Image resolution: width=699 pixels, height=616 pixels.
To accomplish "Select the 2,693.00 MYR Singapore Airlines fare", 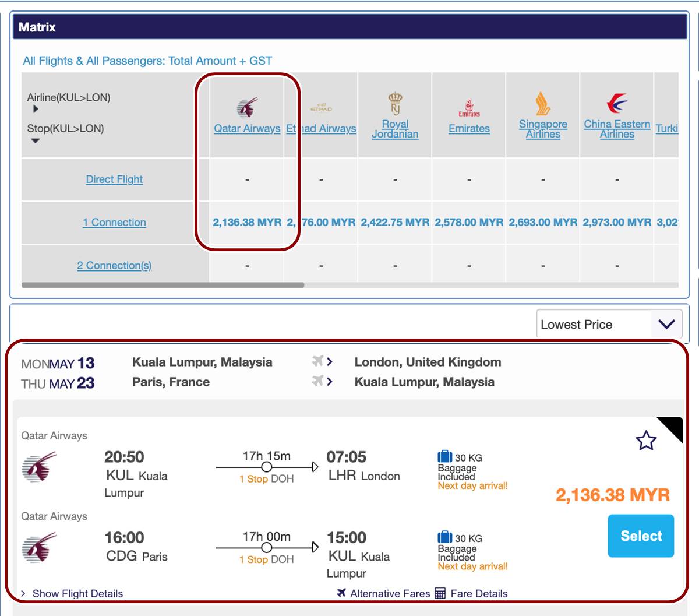I will pos(543,223).
